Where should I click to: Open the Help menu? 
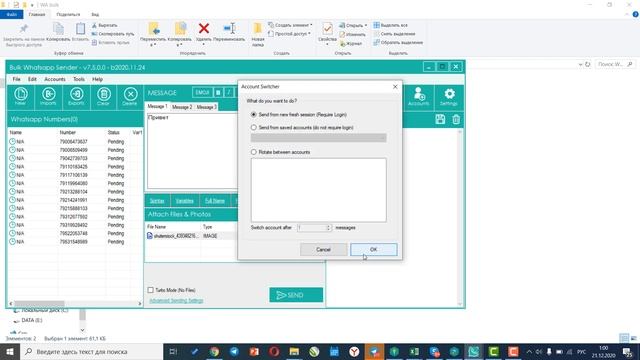(97, 79)
